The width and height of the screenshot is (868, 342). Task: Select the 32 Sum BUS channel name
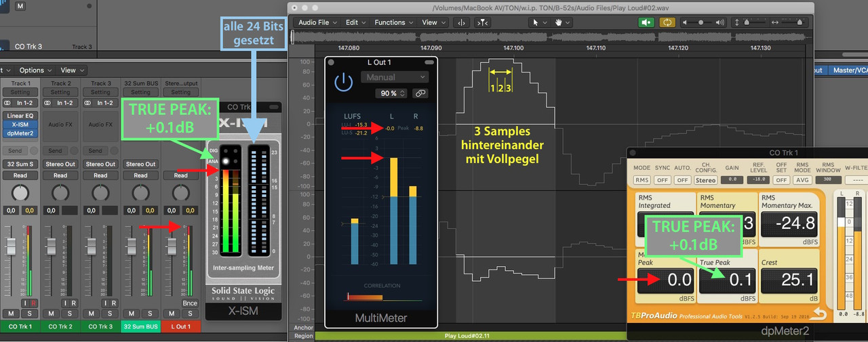(x=140, y=326)
